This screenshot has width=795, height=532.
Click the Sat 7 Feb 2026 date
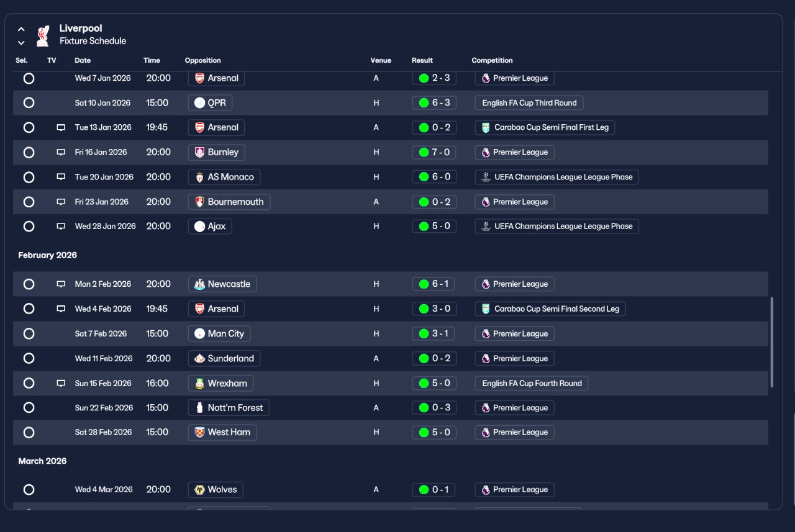pos(101,333)
